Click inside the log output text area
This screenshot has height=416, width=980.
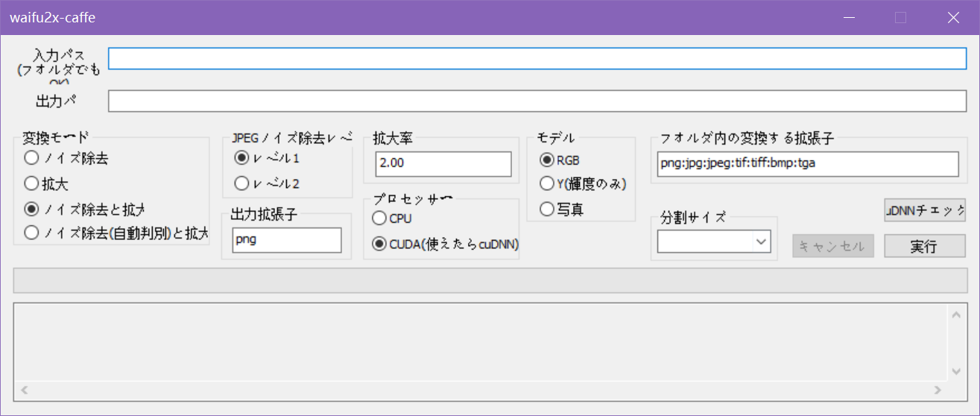(481, 343)
